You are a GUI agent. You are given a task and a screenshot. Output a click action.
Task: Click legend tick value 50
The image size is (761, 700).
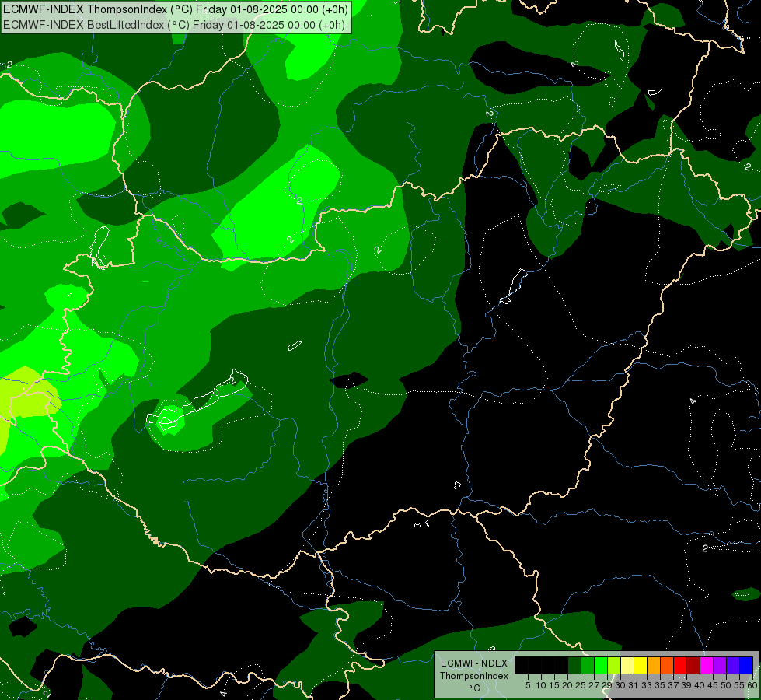tap(726, 685)
